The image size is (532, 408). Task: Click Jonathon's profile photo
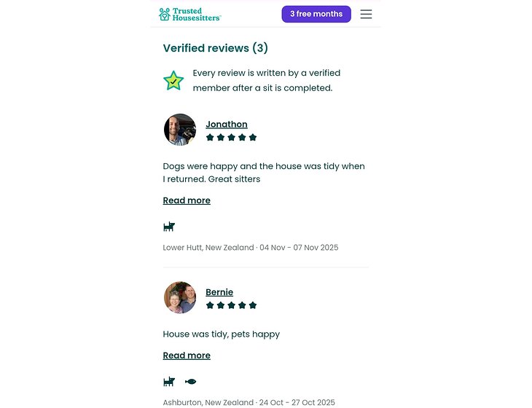(180, 130)
